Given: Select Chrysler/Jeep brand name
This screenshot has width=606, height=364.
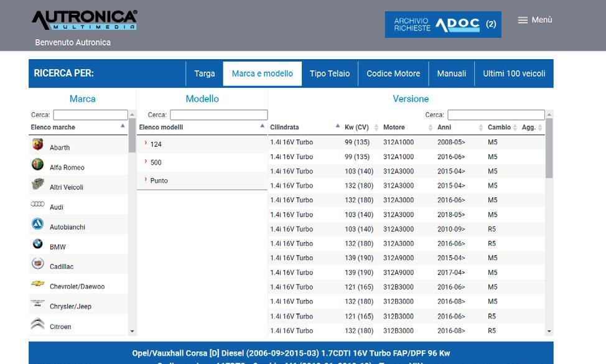Looking at the screenshot, I should tap(71, 306).
